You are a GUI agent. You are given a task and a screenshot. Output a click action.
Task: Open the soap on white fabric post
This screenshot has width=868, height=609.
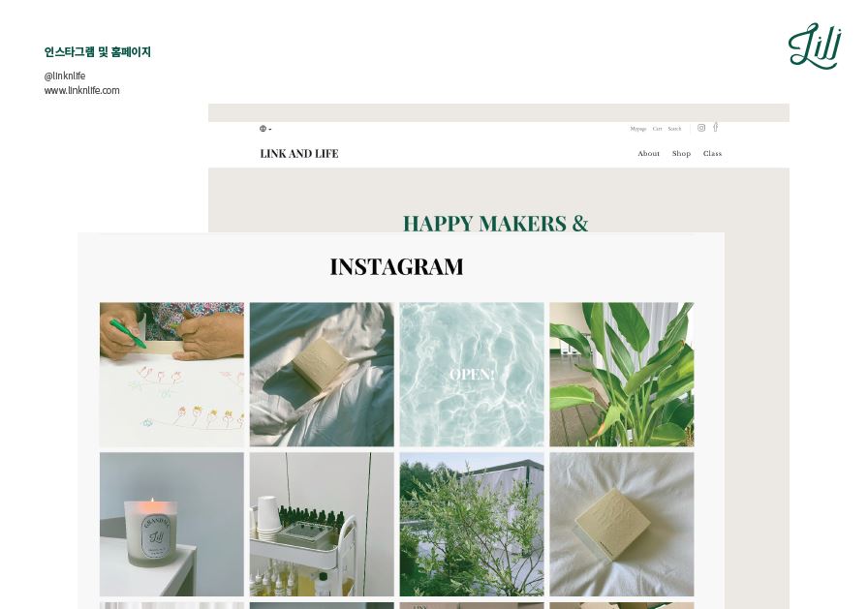coord(622,525)
